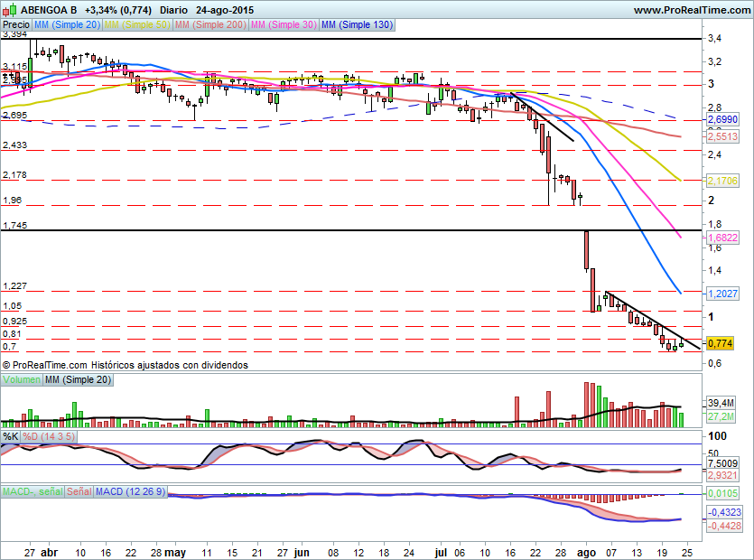Click the ABENGOA B ticker title
754x560 pixels.
(49, 10)
